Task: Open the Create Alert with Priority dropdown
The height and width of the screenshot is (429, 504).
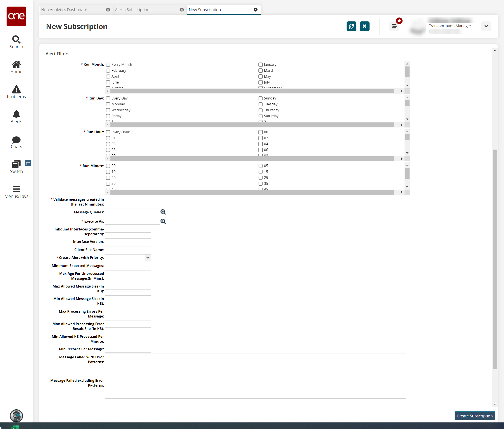Action: (148, 258)
